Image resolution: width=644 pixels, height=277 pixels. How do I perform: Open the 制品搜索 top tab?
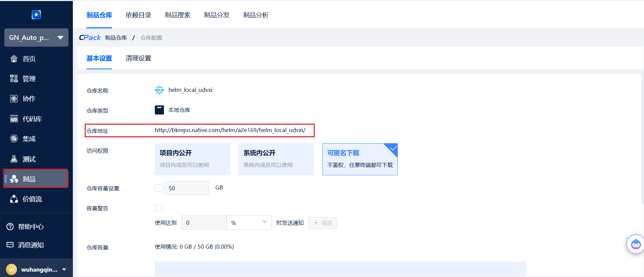coord(177,15)
